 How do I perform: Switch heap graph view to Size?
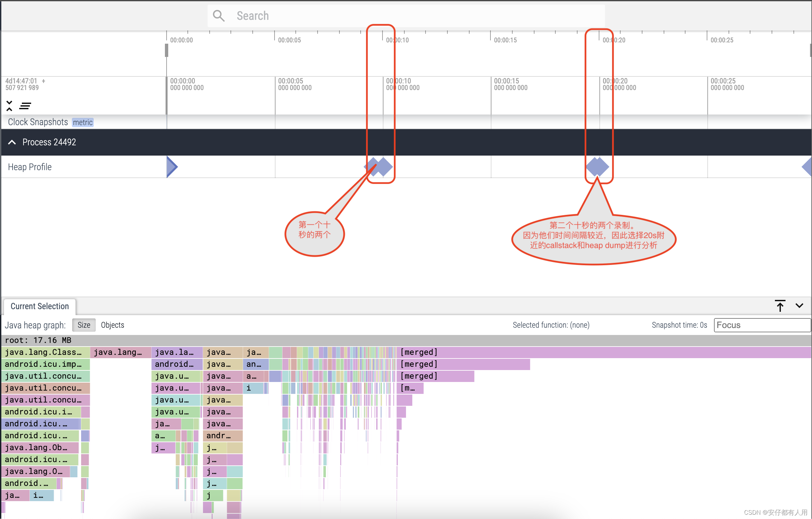84,325
